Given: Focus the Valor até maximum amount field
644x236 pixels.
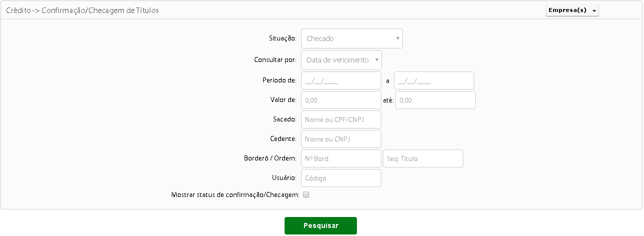Looking at the screenshot, I should [x=435, y=100].
